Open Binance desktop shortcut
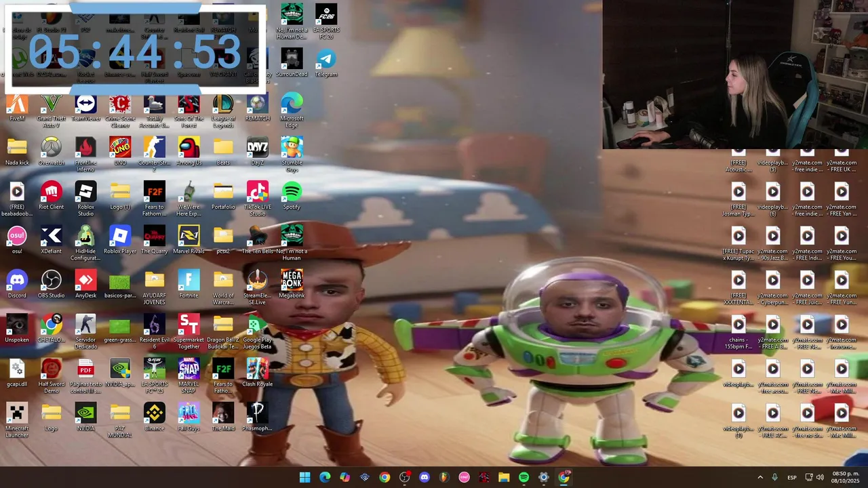The height and width of the screenshot is (488, 868). pyautogui.click(x=155, y=417)
